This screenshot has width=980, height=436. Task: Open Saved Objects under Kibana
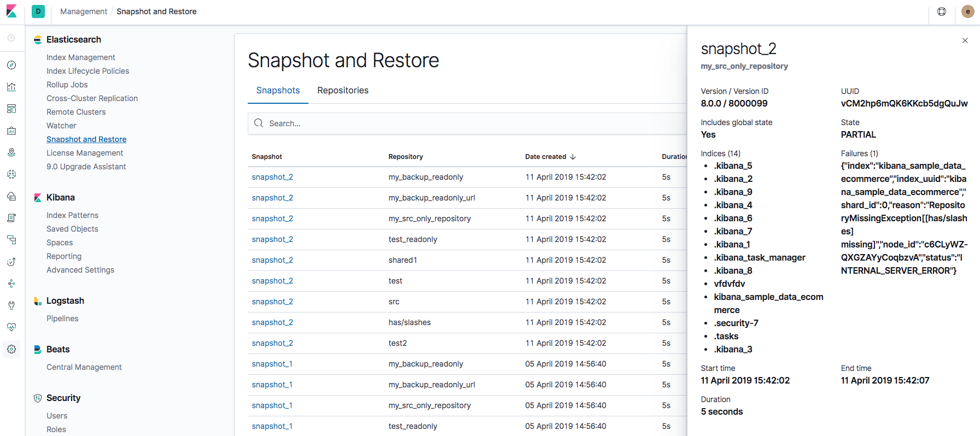click(x=73, y=229)
